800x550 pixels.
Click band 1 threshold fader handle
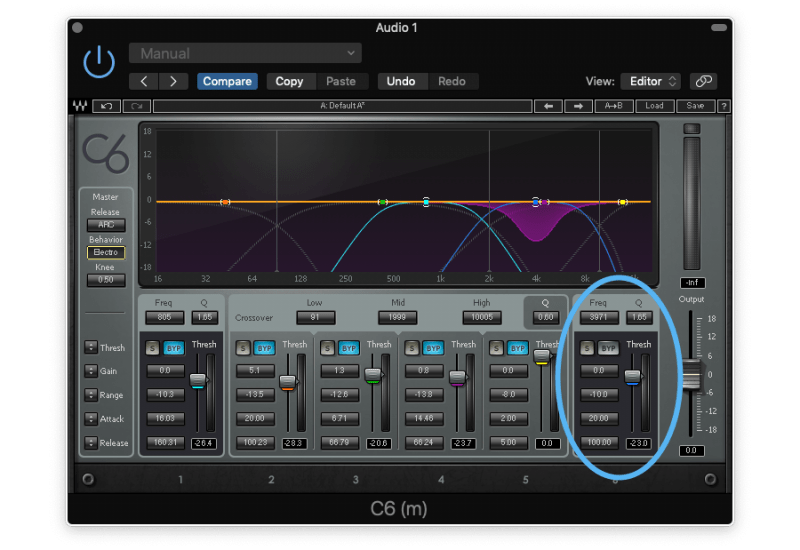pyautogui.click(x=197, y=381)
